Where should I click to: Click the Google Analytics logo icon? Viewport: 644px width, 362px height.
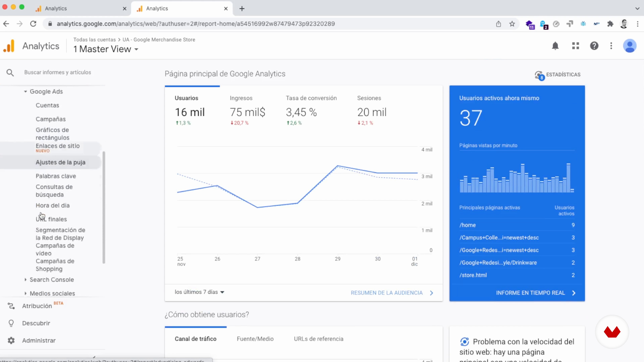(9, 46)
